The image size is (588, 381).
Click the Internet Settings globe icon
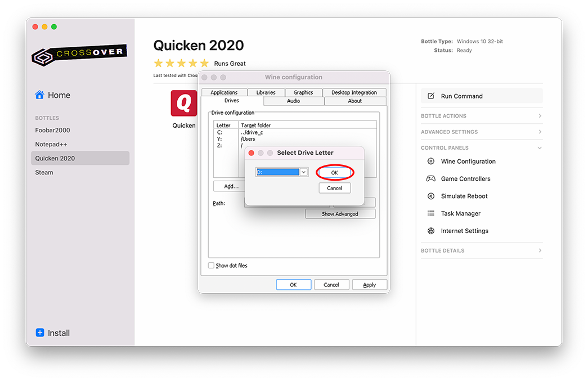[x=431, y=231]
